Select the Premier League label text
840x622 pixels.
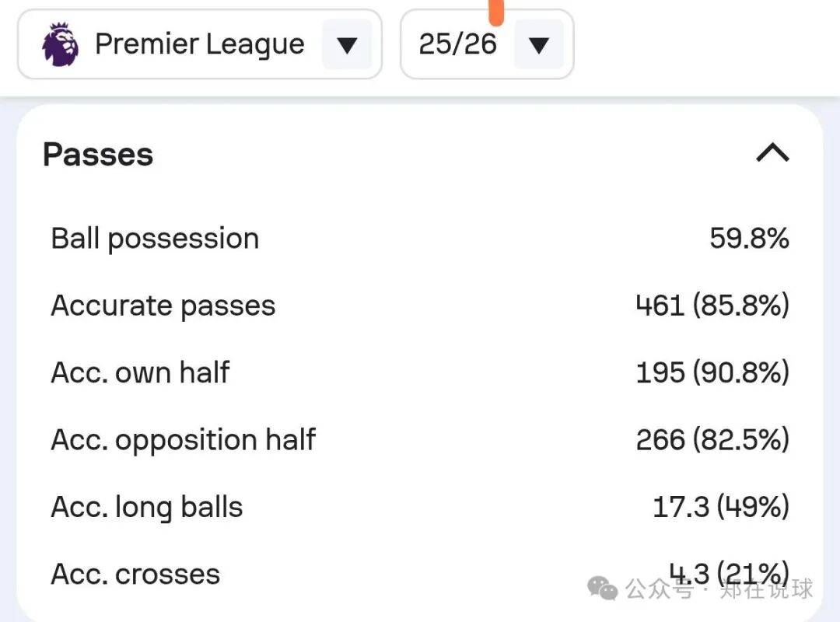199,44
